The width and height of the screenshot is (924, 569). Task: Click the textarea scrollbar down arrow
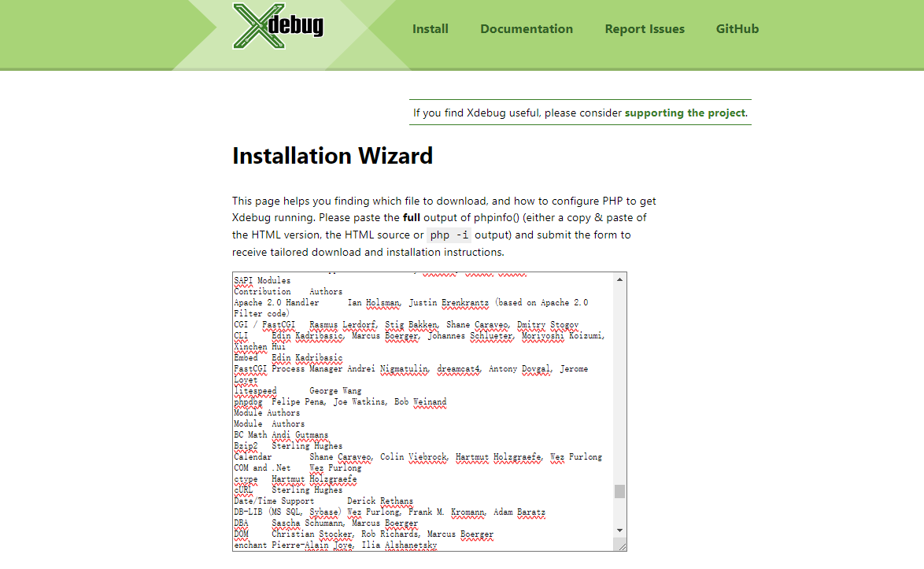(x=619, y=530)
